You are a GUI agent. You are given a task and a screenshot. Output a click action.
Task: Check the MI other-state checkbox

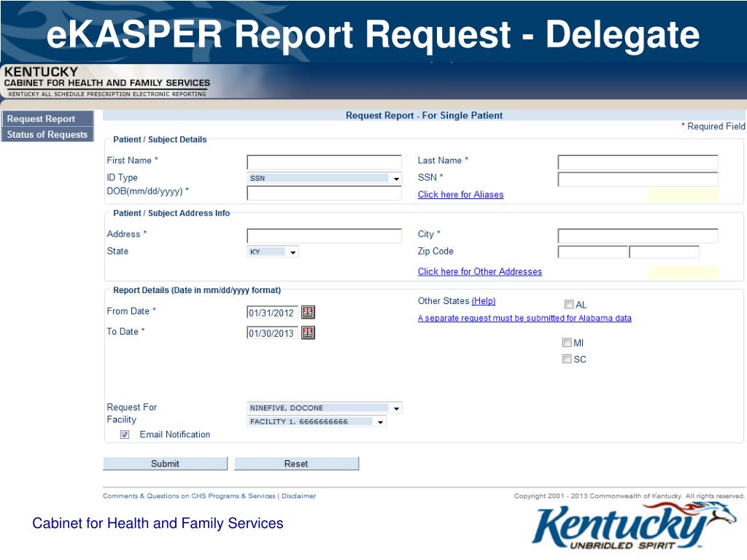click(567, 343)
